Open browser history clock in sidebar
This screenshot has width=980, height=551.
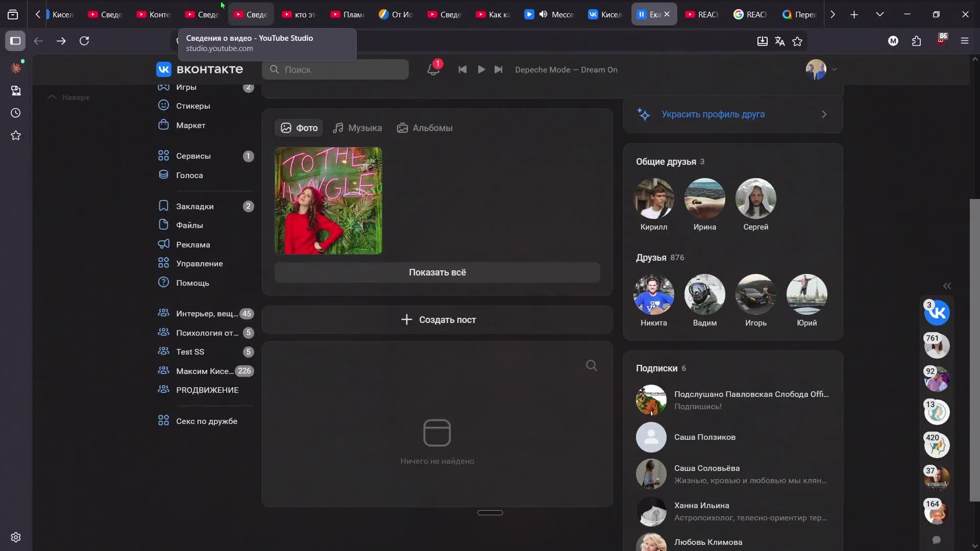tap(16, 113)
